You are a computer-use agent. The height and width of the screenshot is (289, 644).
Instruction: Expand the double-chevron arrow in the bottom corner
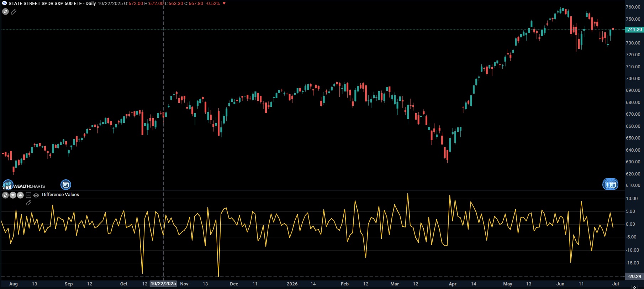coord(634,287)
